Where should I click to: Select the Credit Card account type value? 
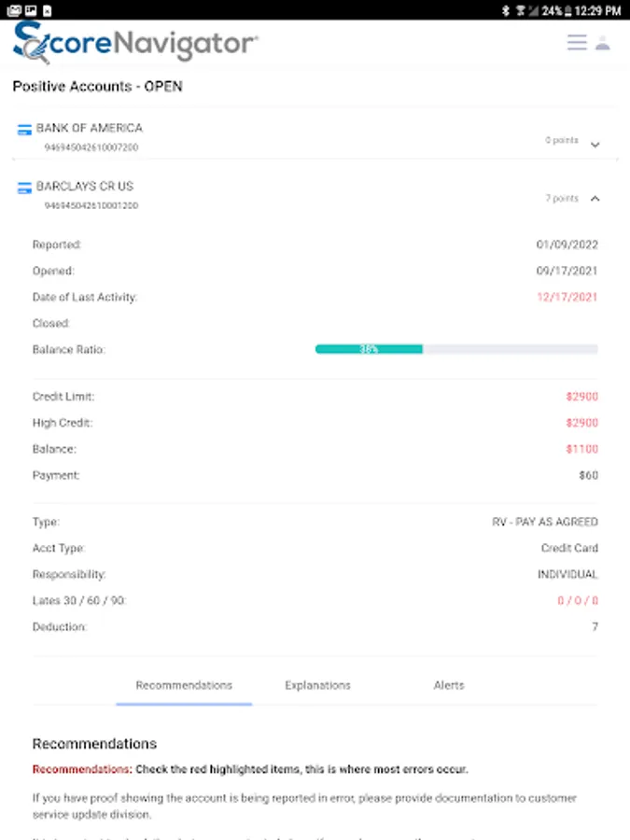[x=569, y=548]
